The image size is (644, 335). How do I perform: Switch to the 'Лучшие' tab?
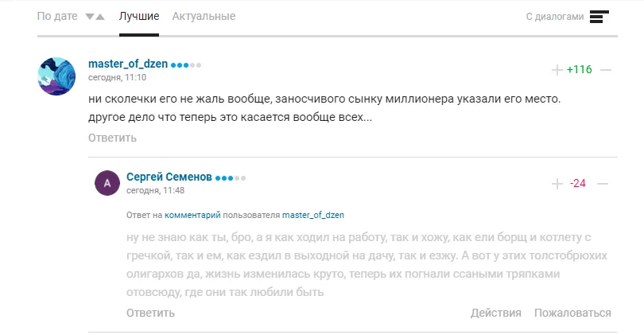(x=139, y=17)
